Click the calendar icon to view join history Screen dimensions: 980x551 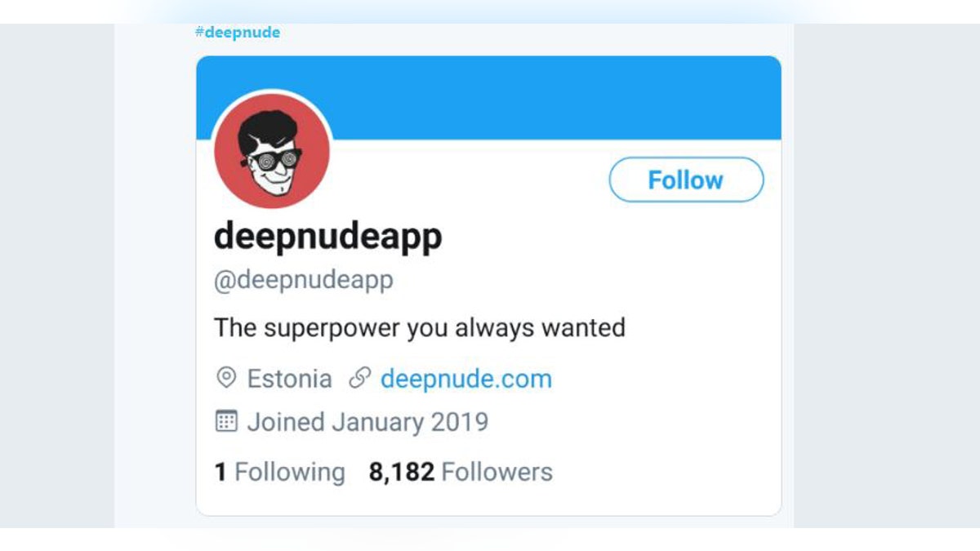tap(225, 421)
